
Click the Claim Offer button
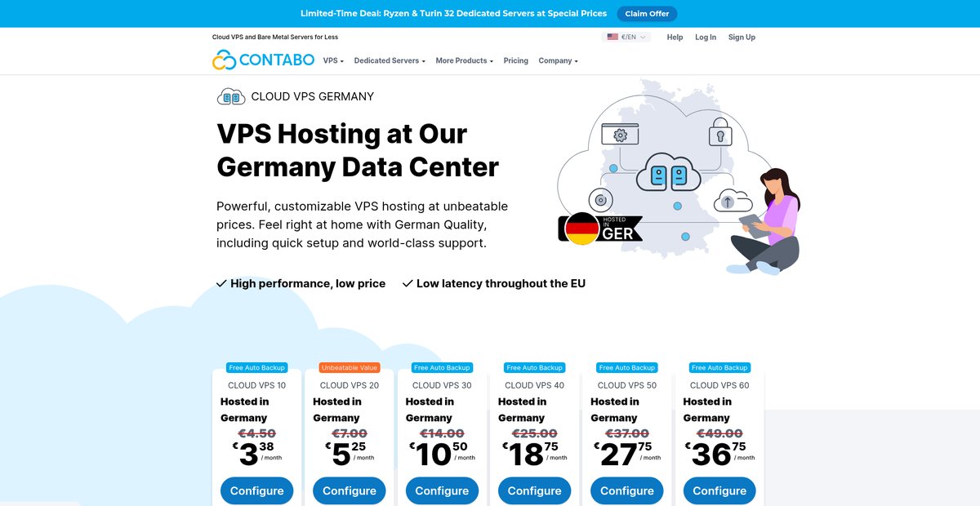coord(647,13)
